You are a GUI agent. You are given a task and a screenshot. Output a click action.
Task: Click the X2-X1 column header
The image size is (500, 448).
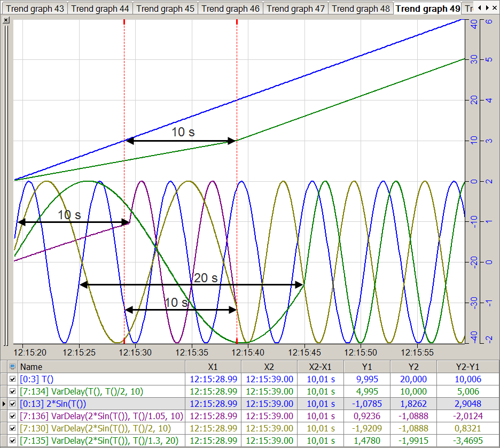(320, 367)
